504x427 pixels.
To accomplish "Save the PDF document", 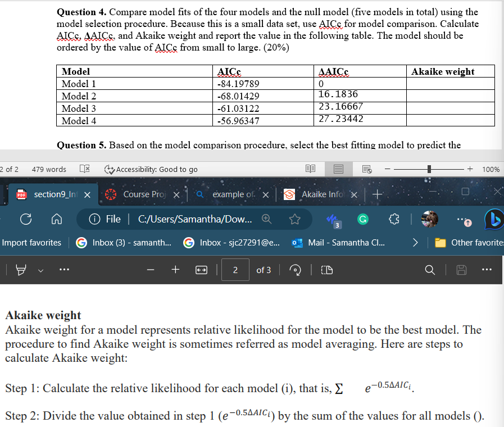I will [461, 270].
